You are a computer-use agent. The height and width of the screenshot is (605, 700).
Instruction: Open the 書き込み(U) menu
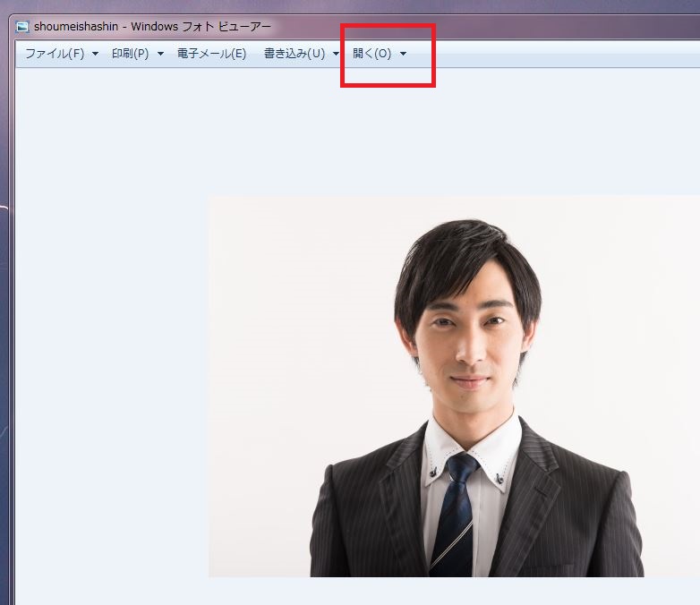click(295, 54)
